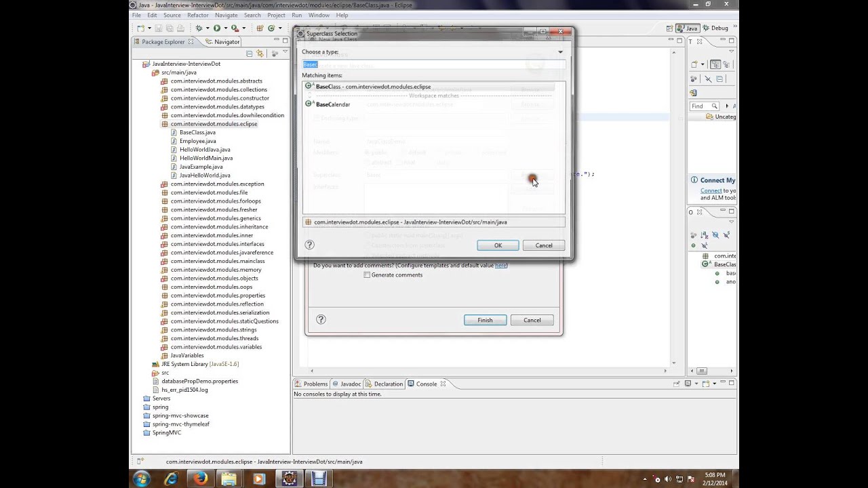
Task: Click the Run External Tools icon
Action: pos(235,28)
